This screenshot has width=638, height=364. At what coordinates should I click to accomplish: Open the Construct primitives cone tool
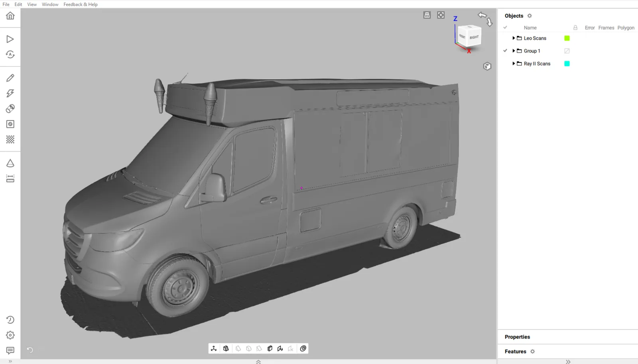pyautogui.click(x=10, y=163)
